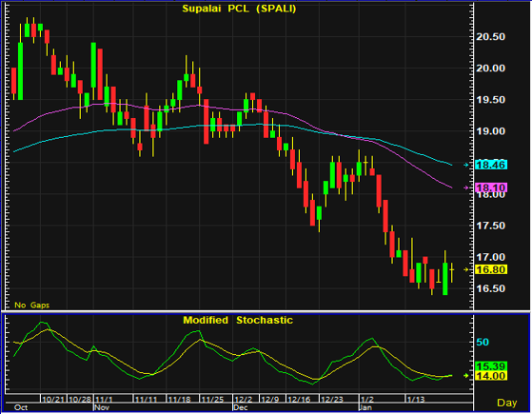Click the Supalai PCL (SPALI) chart title

239,9
